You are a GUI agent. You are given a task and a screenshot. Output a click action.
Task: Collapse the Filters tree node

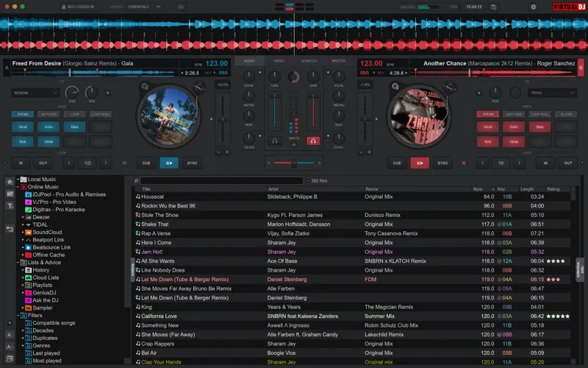18,316
